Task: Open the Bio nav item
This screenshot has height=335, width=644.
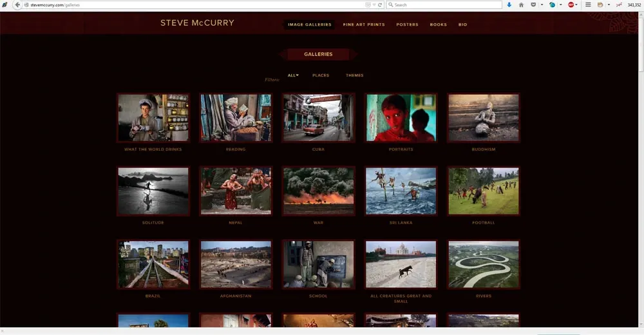Action: pyautogui.click(x=462, y=24)
